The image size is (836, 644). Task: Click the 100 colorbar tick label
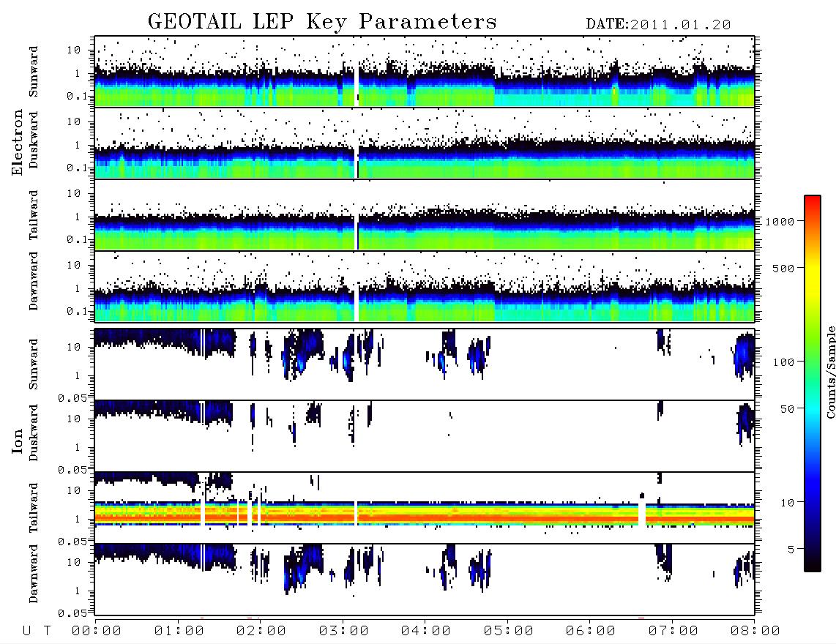784,362
